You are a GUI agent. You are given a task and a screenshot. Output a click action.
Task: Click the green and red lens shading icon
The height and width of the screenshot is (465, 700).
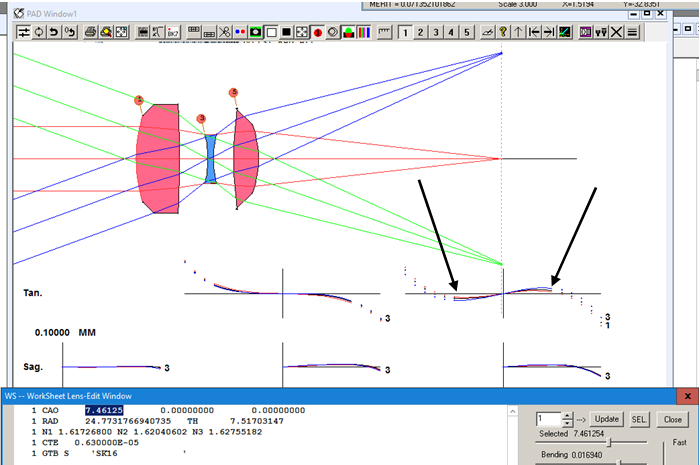[348, 32]
